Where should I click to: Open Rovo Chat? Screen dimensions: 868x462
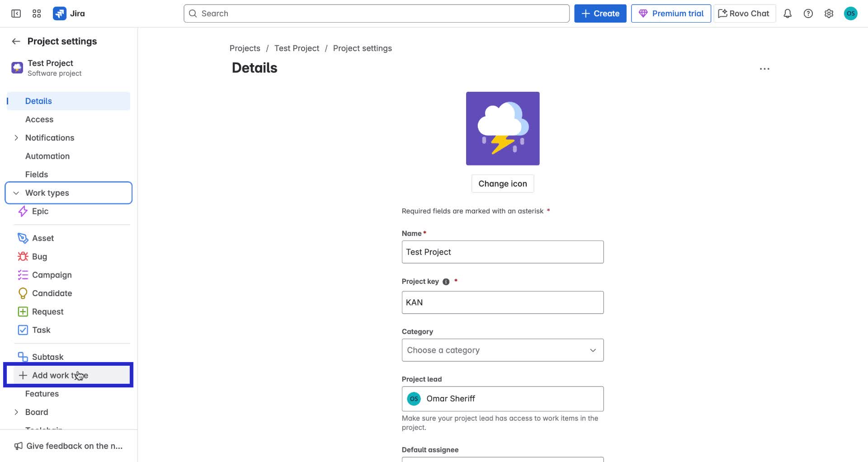744,13
